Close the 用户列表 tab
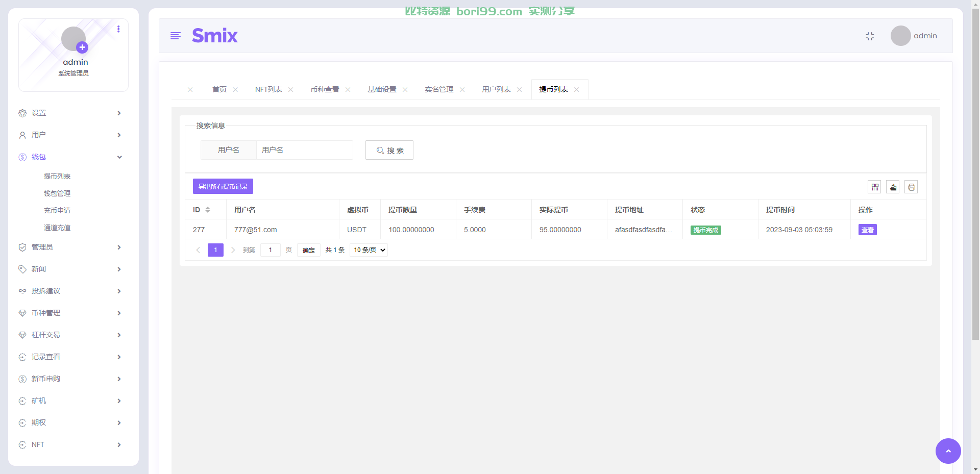Viewport: 980px width, 474px height. pyautogui.click(x=520, y=90)
